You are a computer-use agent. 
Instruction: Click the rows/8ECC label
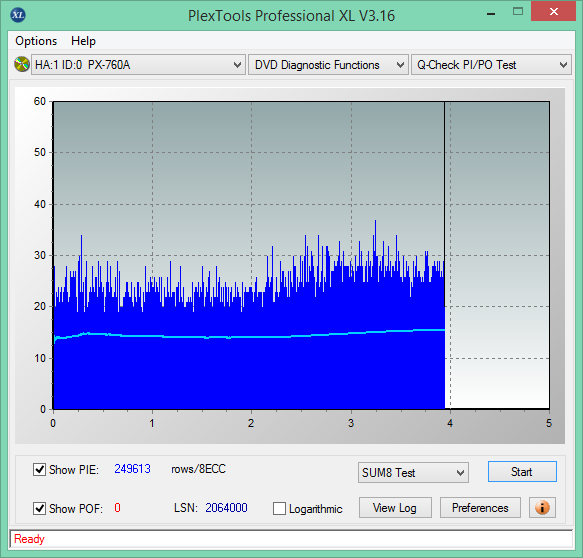[198, 469]
